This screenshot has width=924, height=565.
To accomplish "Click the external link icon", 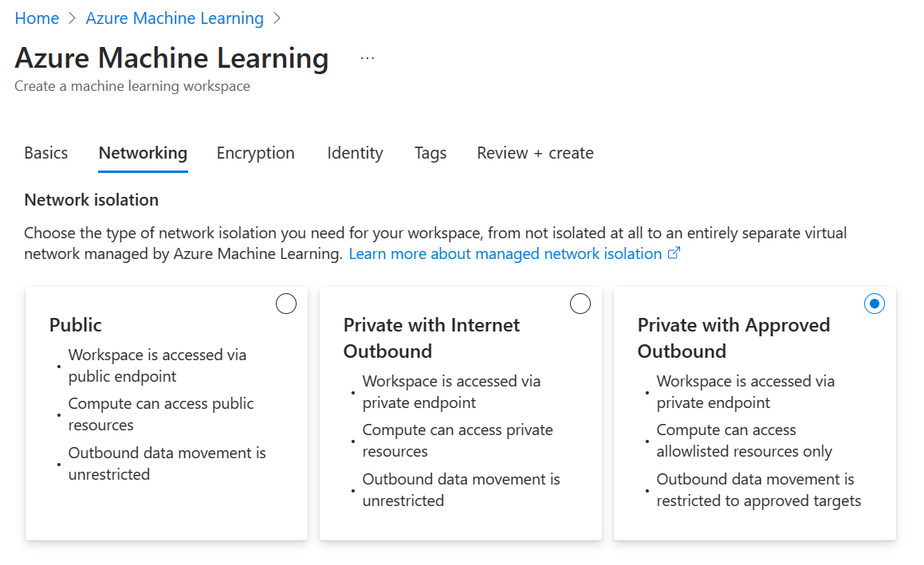I will (x=674, y=254).
